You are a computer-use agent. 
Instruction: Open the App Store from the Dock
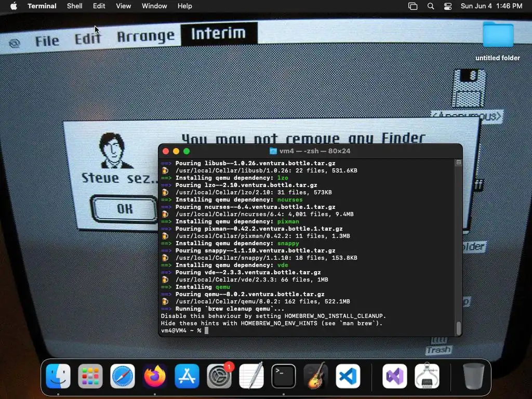coord(187,376)
